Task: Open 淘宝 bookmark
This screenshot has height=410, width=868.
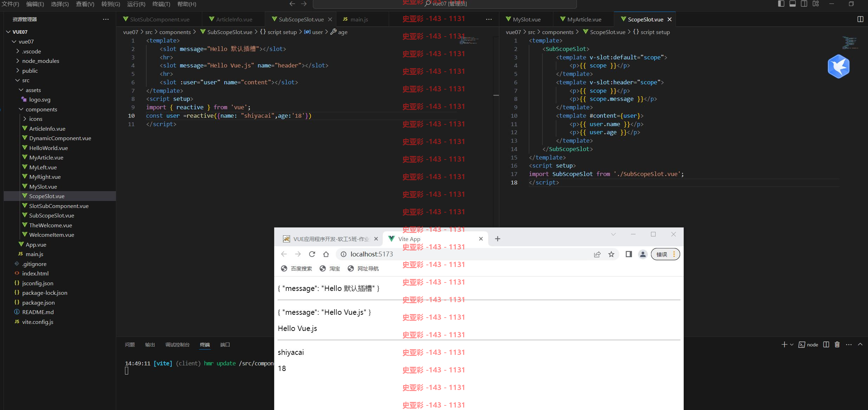Action: pos(330,268)
